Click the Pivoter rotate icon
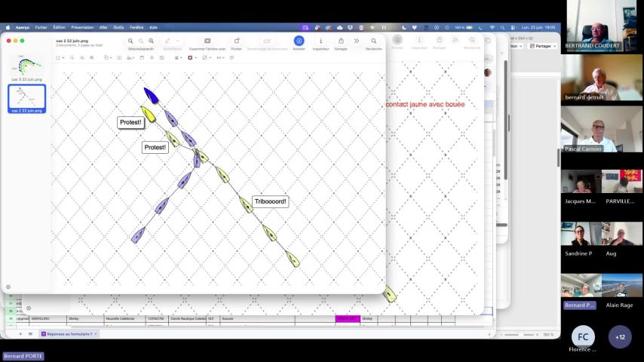 tap(237, 41)
